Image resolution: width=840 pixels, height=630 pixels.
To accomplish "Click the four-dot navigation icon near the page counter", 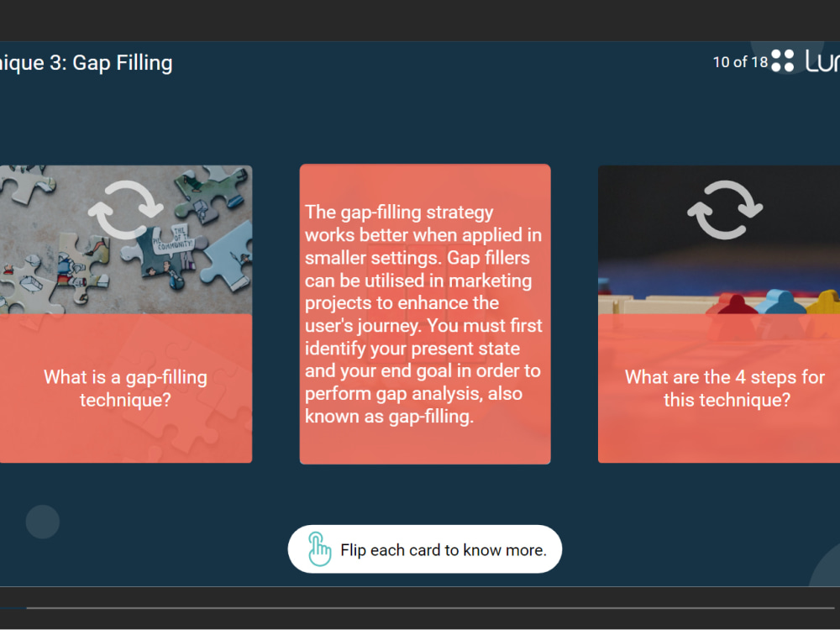I will point(783,60).
